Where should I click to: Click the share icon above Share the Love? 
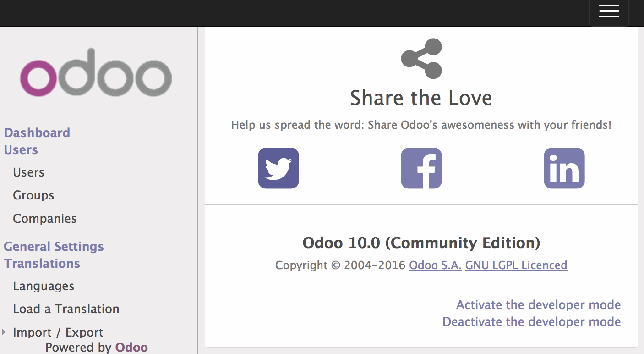[421, 59]
